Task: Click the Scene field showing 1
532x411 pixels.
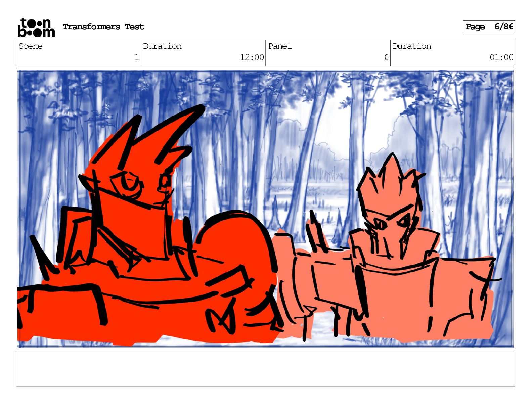Action: tap(79, 53)
